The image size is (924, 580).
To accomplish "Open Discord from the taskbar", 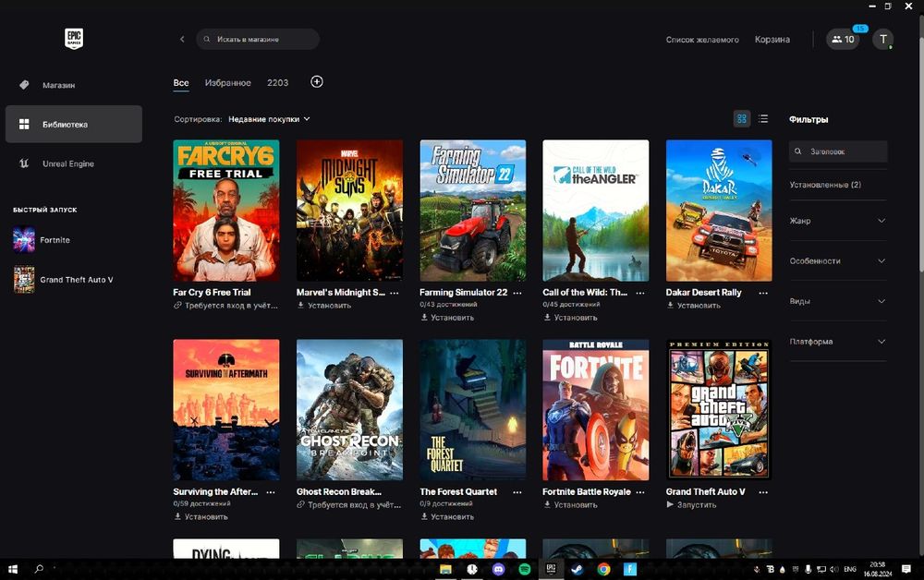I will 499,570.
